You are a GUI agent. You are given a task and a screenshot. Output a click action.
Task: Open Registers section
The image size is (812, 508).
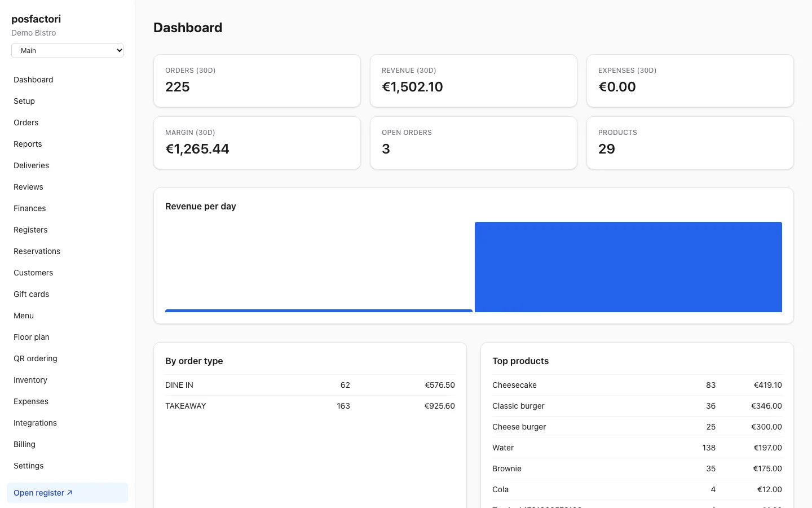30,230
